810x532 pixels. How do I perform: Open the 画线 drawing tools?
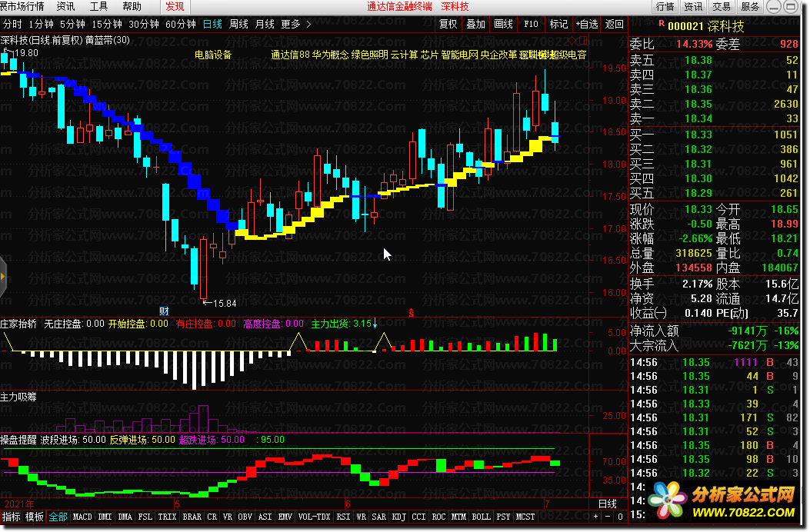[503, 25]
